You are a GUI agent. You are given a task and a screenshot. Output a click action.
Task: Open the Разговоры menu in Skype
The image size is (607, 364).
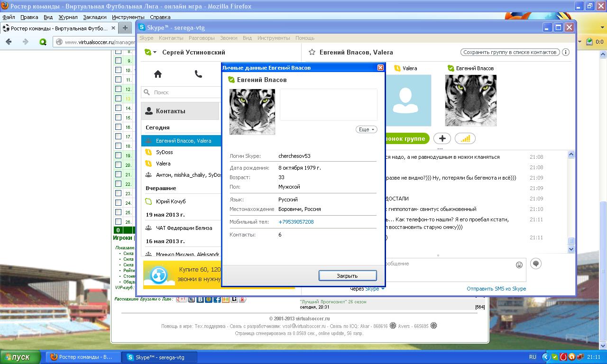pos(202,38)
